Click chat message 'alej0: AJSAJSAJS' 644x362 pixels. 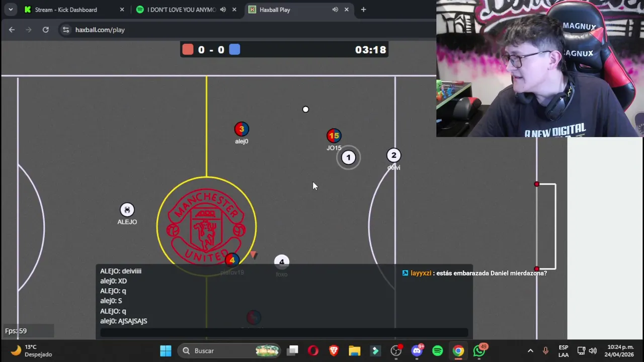pyautogui.click(x=123, y=321)
